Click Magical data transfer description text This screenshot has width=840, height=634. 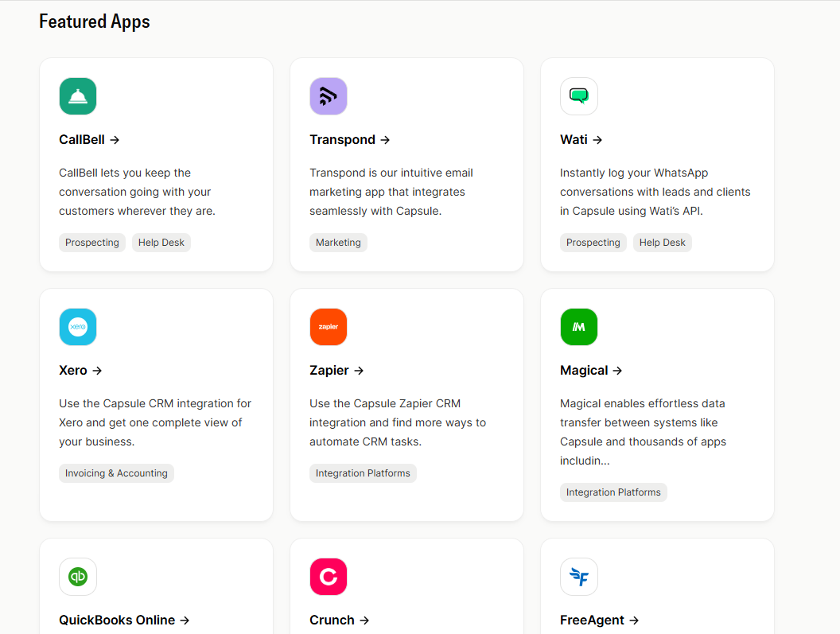pyautogui.click(x=643, y=432)
